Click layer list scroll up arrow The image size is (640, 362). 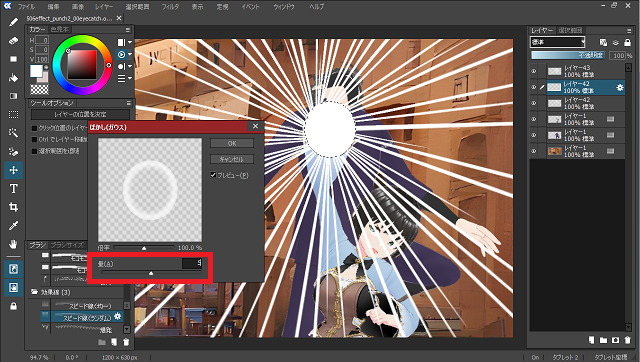tap(629, 68)
